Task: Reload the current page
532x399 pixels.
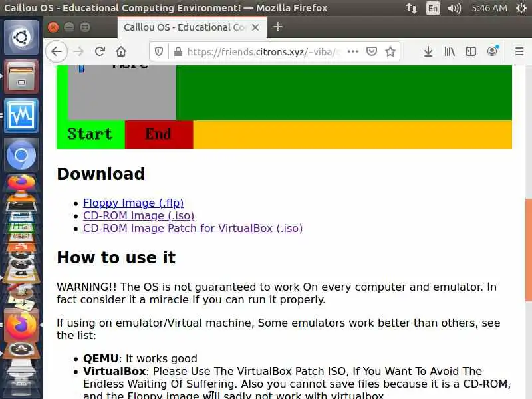Action: (x=100, y=51)
